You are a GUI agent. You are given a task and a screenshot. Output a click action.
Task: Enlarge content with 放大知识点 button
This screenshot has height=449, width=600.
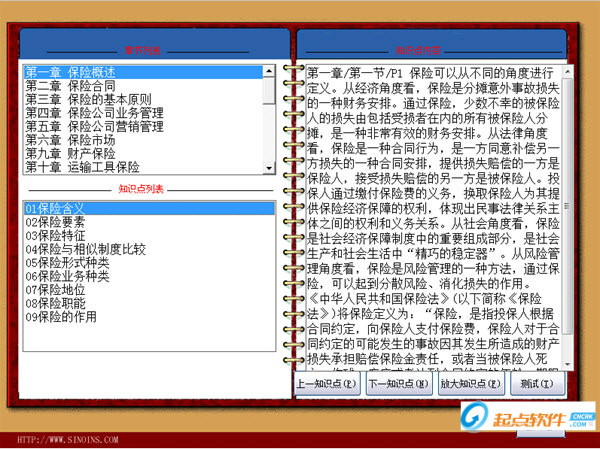471,384
